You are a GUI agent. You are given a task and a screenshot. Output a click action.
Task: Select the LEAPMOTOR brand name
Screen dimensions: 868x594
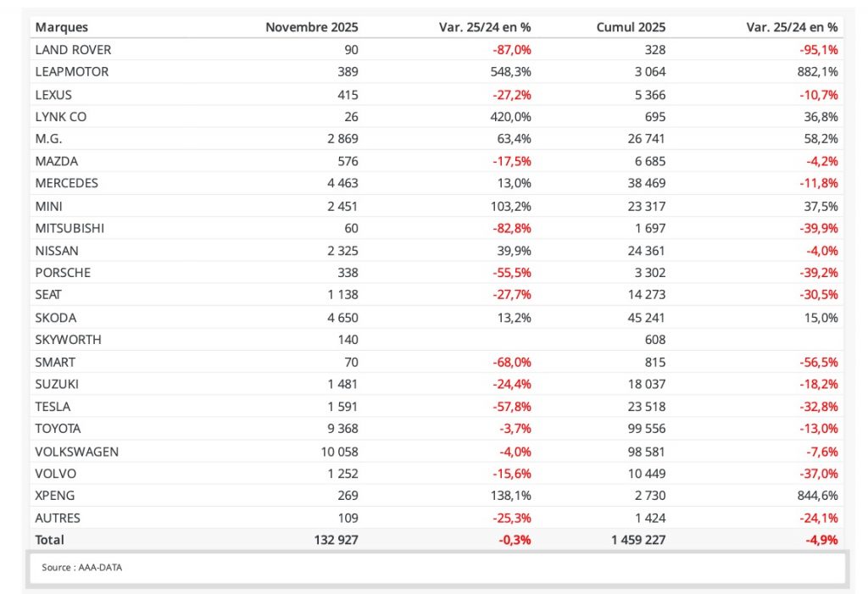point(72,72)
